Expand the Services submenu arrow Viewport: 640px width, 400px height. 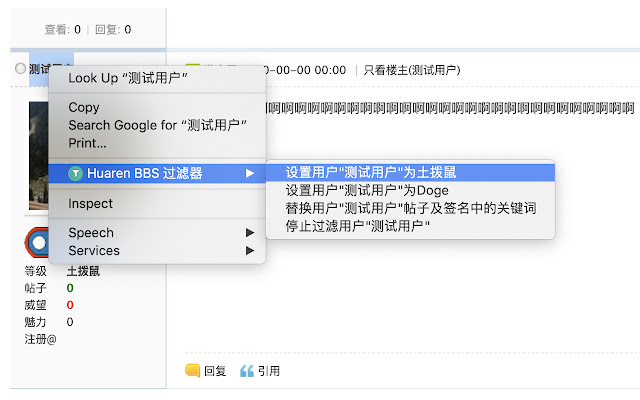[250, 251]
